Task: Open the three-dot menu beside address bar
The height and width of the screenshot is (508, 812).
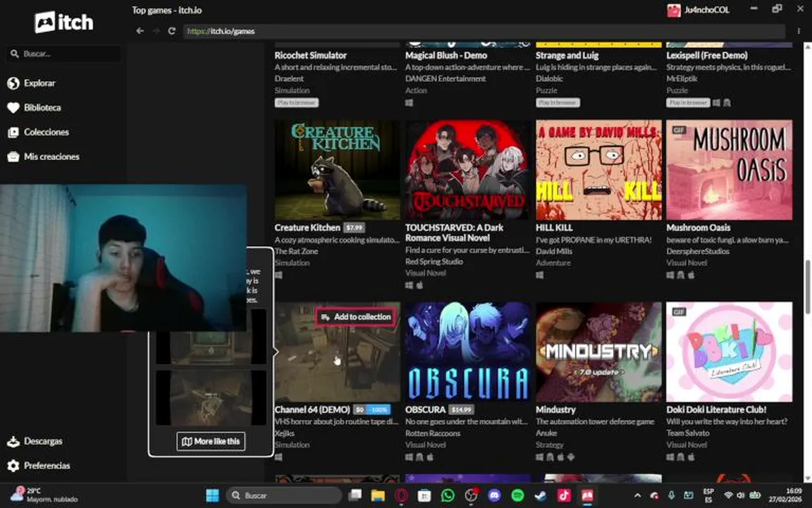Action: point(799,31)
